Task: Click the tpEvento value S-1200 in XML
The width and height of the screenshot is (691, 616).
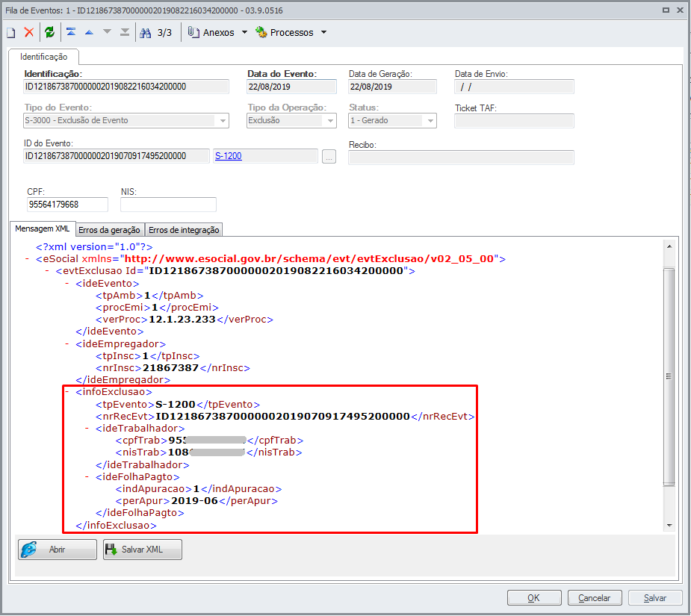Action: click(175, 405)
